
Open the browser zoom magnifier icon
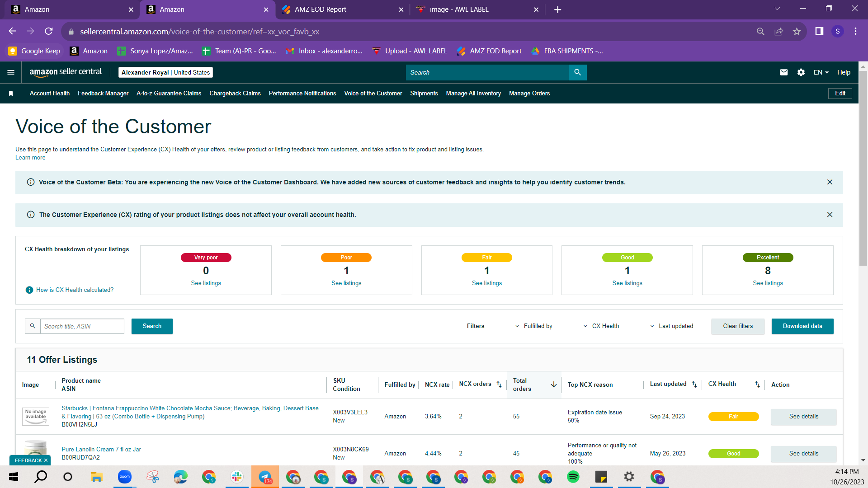[760, 31]
